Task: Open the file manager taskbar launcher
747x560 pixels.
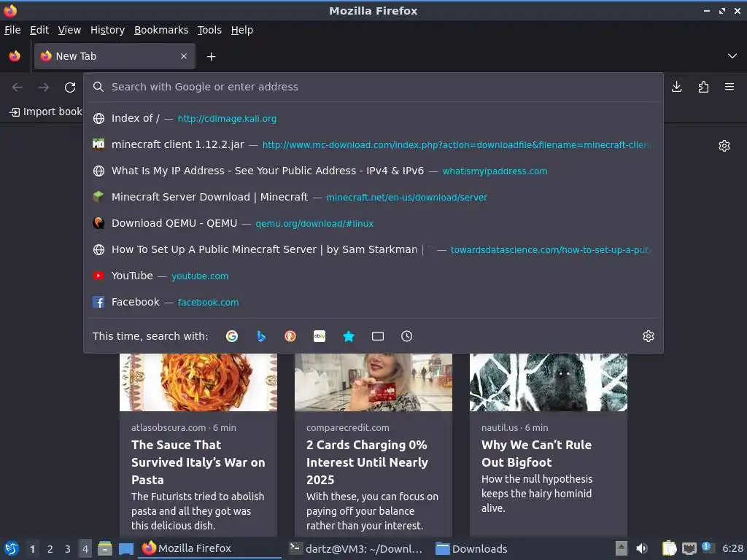Action: point(105,548)
